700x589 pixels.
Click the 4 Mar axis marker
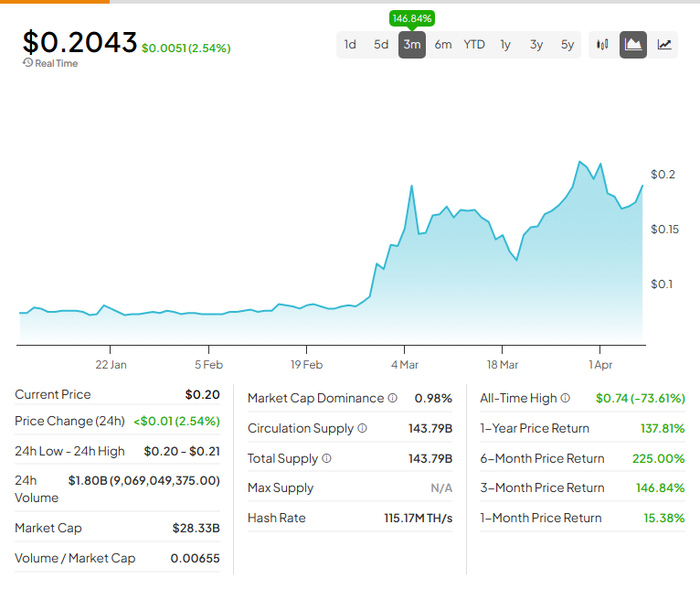(x=405, y=365)
